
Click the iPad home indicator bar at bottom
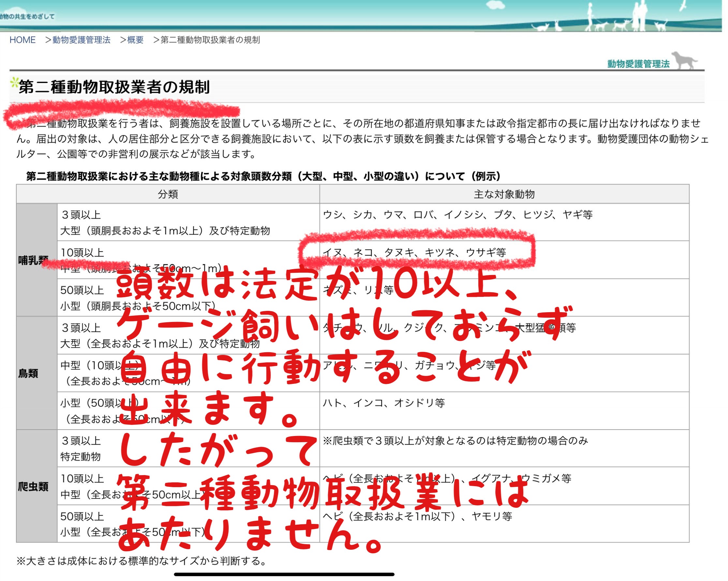pos(284,574)
